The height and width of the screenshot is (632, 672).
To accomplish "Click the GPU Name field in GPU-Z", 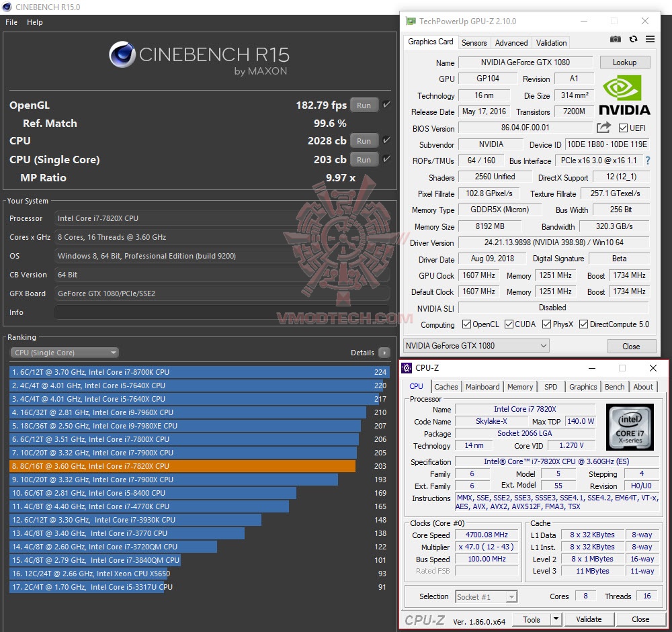I will pos(525,62).
